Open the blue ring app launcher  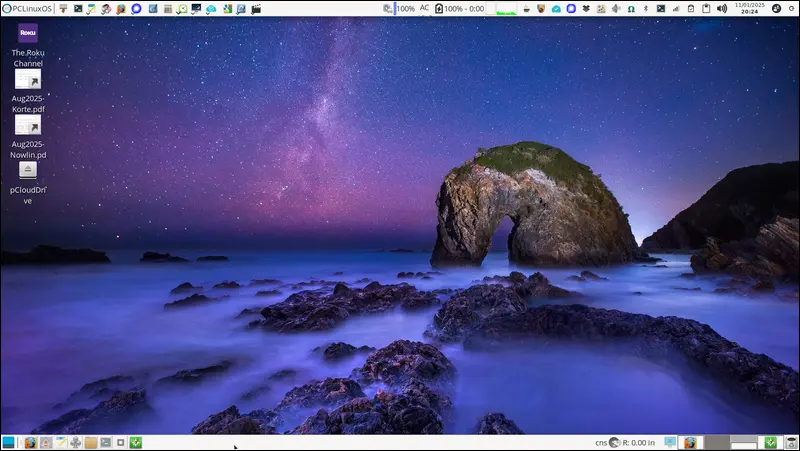136,9
